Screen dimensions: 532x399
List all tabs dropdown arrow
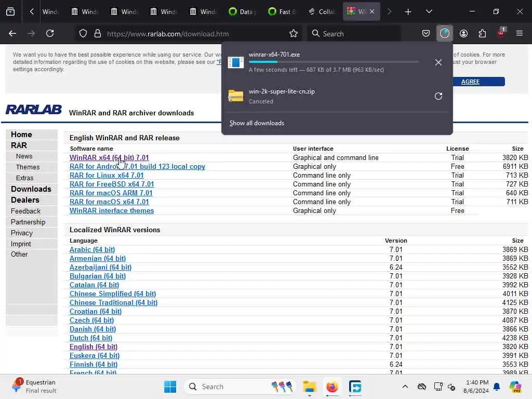[x=429, y=11]
